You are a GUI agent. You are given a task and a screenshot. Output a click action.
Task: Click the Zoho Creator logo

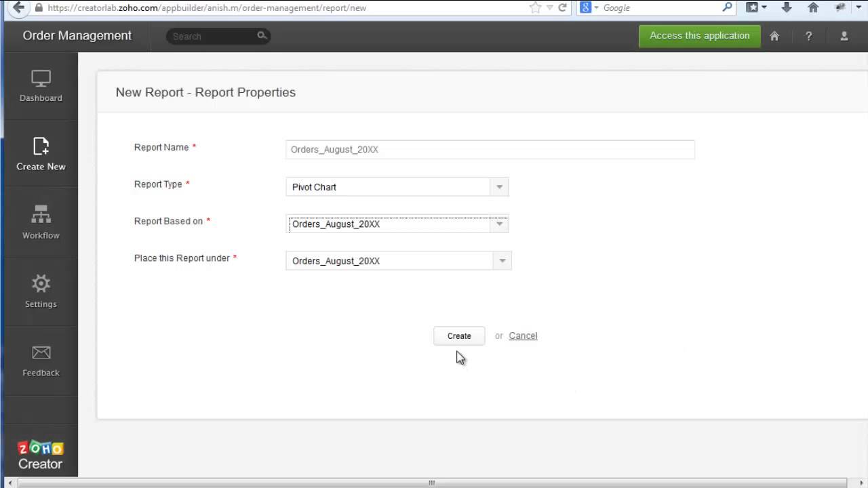tap(40, 455)
